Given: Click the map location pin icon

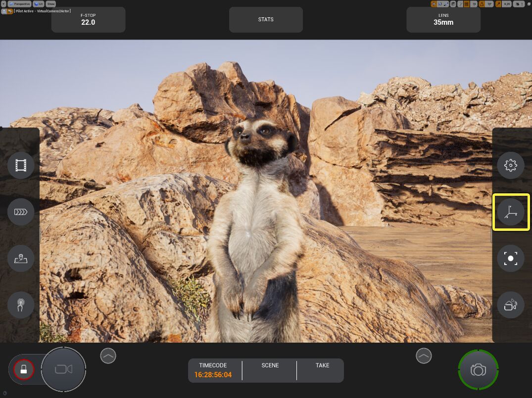Looking at the screenshot, I should (21, 259).
